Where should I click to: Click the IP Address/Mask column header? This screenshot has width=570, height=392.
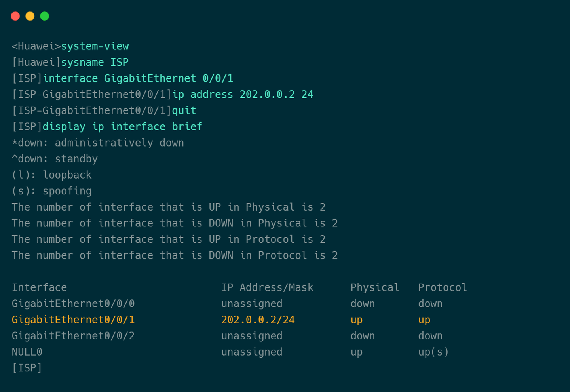pos(267,287)
